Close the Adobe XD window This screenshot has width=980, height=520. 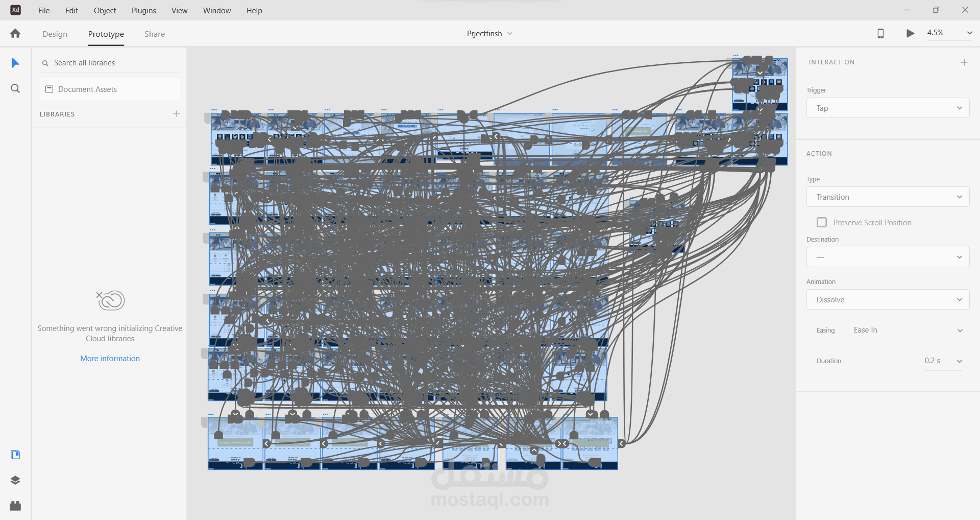tap(965, 10)
